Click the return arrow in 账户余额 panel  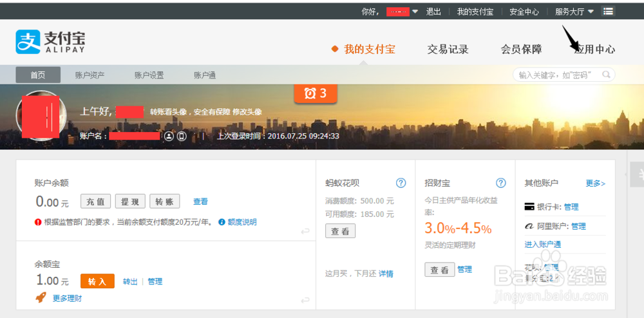tap(305, 232)
